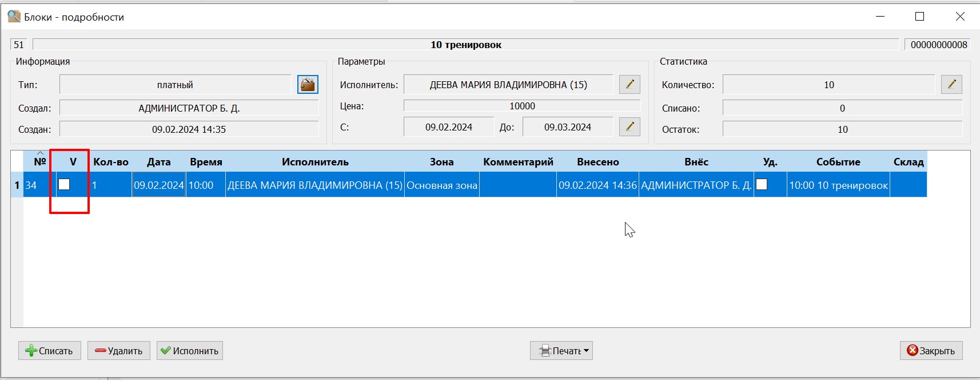Click pencil edit icon beside Количество field
The width and height of the screenshot is (980, 380).
coord(951,85)
